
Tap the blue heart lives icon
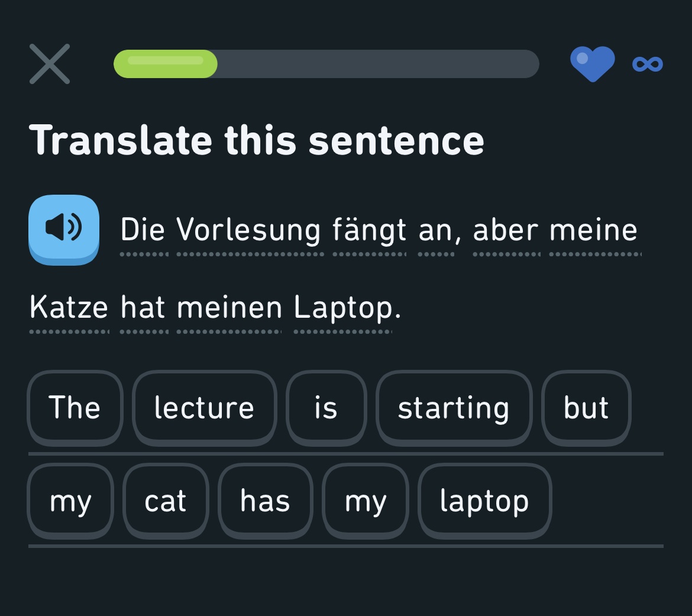coord(592,64)
